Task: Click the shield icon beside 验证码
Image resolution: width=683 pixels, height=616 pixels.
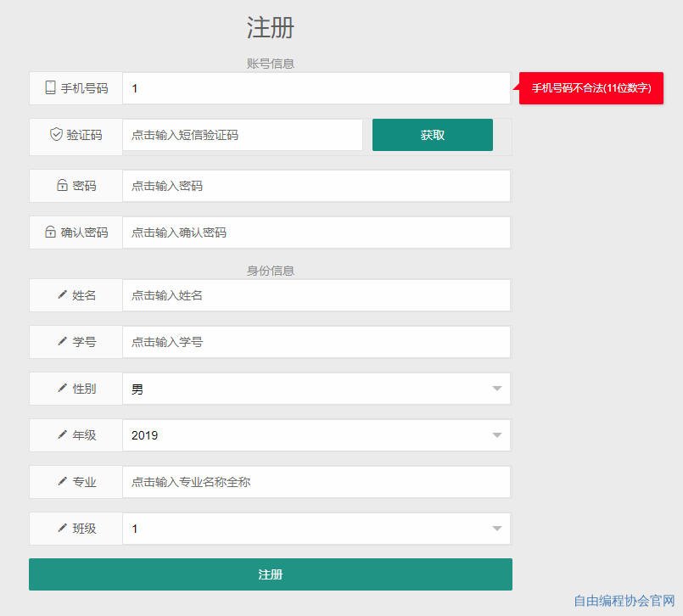Action: 56,134
